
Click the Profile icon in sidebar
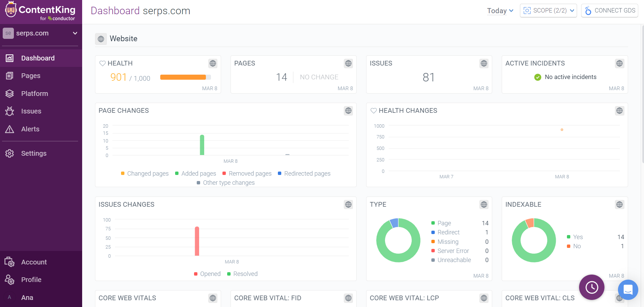9,280
